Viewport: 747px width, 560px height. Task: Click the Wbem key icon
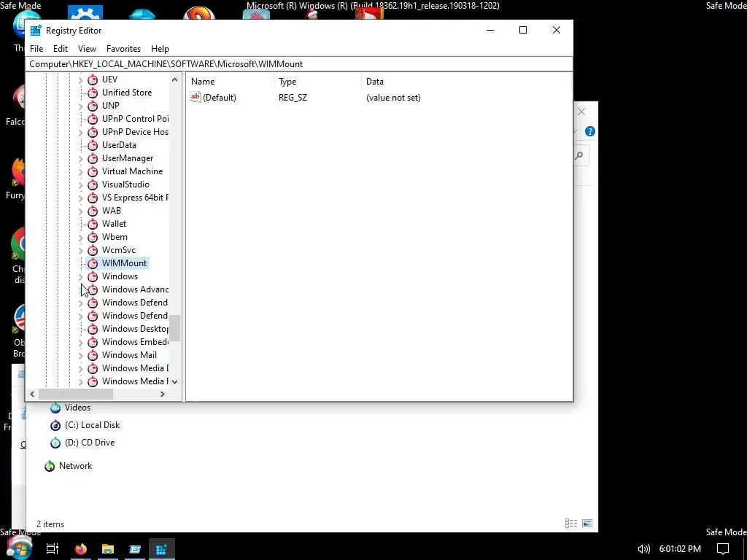[x=93, y=237]
